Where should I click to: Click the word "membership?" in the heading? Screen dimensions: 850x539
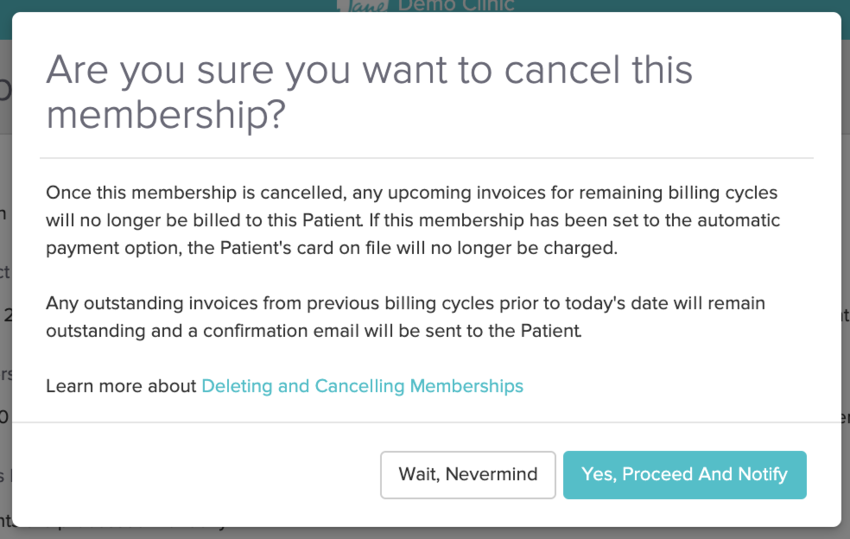point(165,115)
